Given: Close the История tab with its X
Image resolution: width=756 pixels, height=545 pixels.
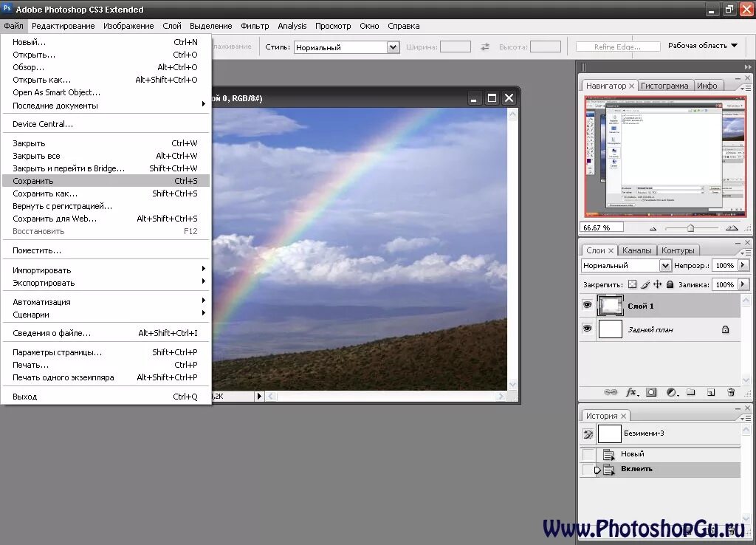Looking at the screenshot, I should [623, 416].
